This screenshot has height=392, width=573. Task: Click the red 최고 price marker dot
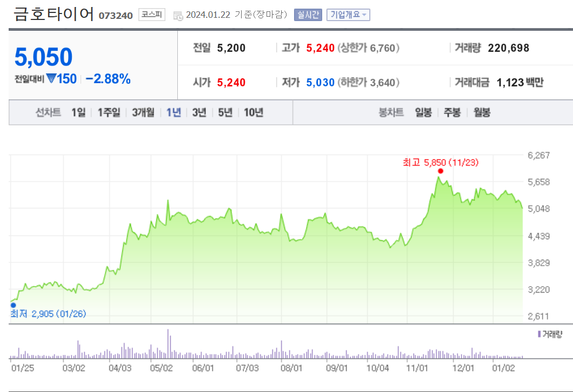point(441,171)
